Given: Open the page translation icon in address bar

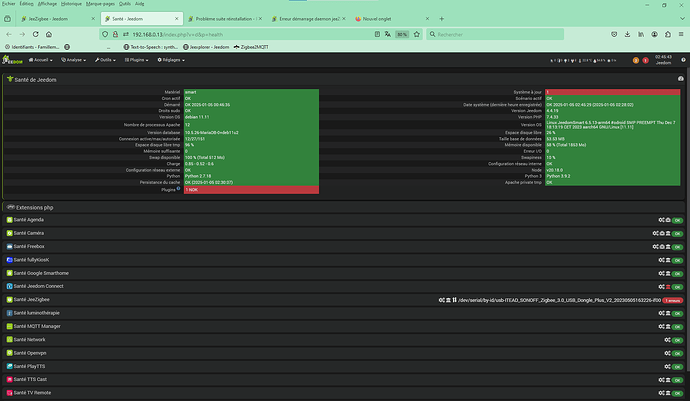Looking at the screenshot, I should pos(388,34).
